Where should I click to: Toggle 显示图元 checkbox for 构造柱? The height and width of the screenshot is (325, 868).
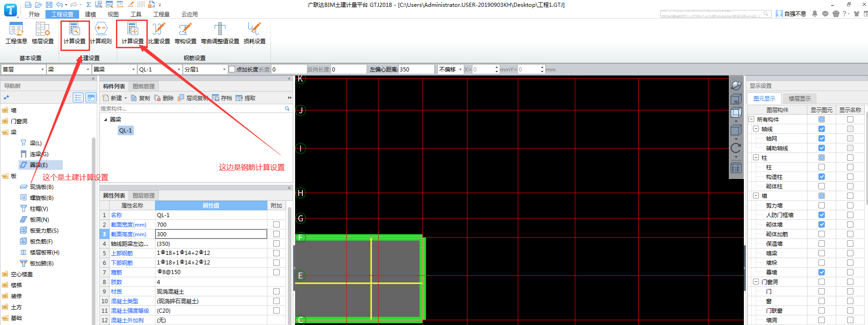pos(822,177)
